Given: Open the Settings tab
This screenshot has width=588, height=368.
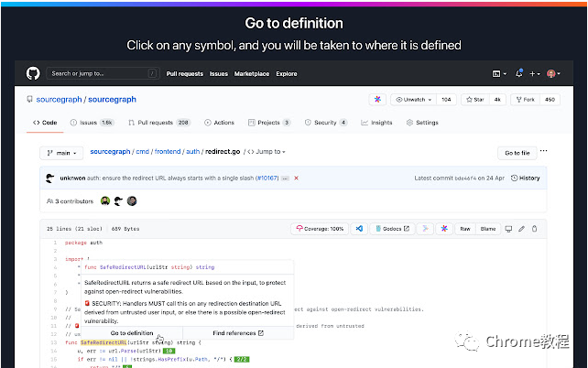Looking at the screenshot, I should point(422,123).
